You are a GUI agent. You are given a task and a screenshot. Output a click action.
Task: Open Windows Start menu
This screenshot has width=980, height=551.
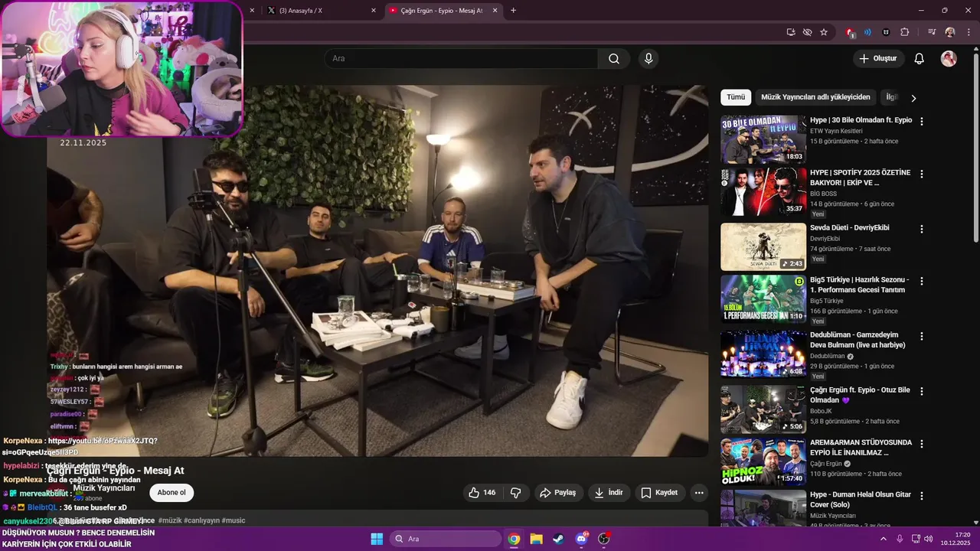(377, 539)
